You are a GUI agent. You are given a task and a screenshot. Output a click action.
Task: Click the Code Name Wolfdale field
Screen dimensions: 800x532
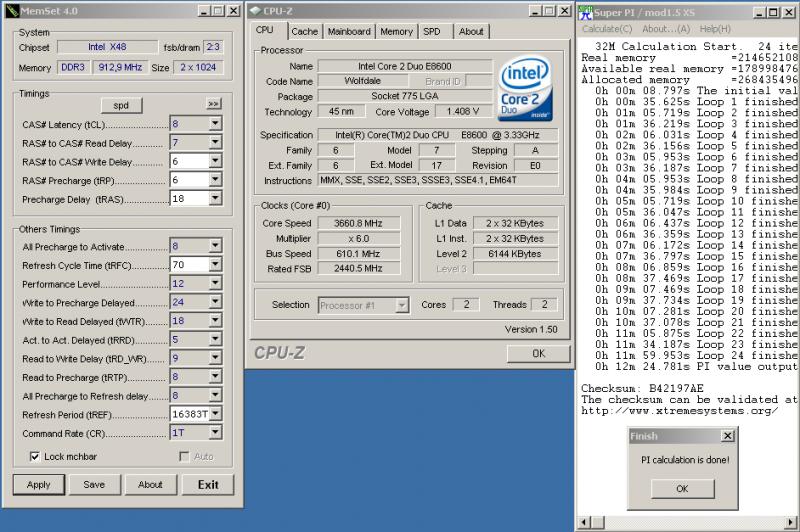point(363,81)
